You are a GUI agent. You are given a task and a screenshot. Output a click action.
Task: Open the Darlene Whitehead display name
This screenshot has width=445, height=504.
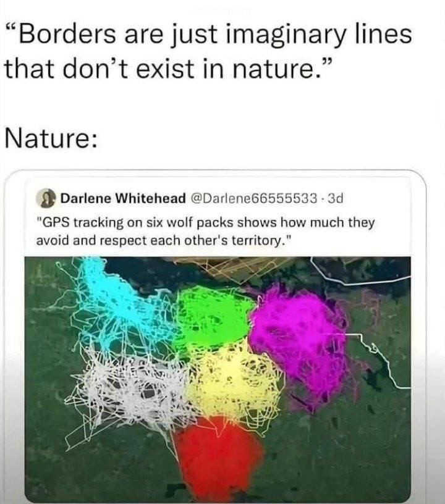tap(123, 198)
